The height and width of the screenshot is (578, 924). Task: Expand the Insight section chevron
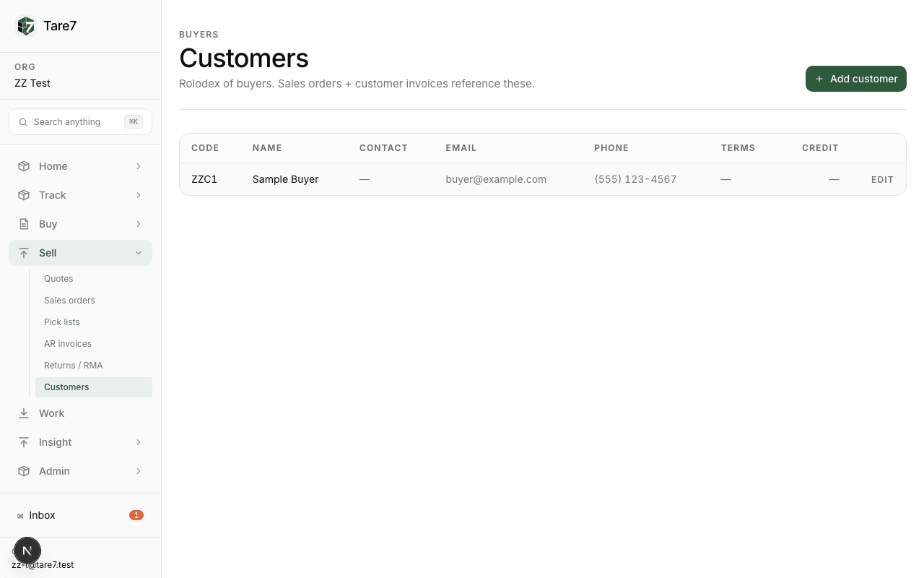(139, 442)
